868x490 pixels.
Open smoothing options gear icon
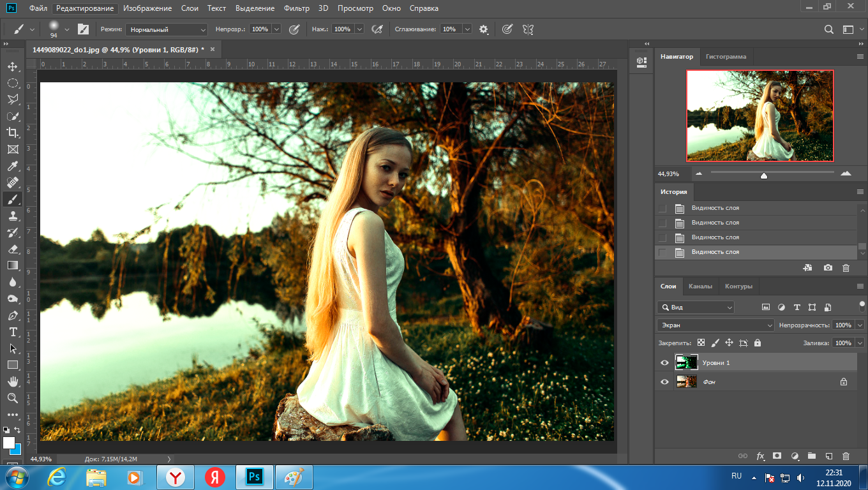(484, 29)
